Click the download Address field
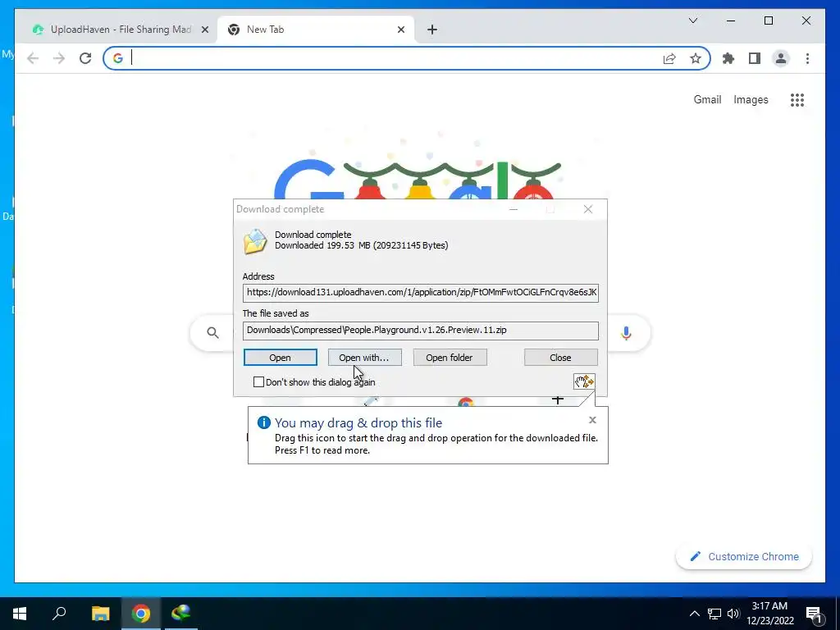This screenshot has height=630, width=840. click(x=421, y=293)
